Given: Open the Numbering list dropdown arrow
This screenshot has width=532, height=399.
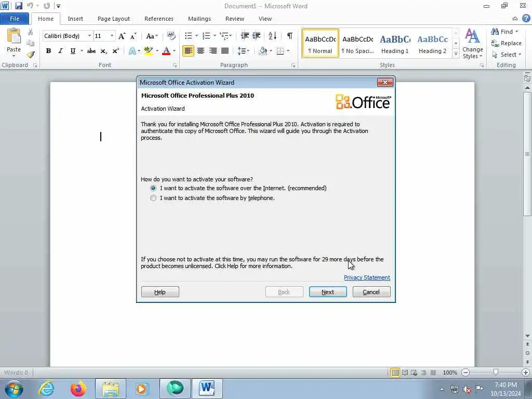Looking at the screenshot, I should click(x=215, y=36).
